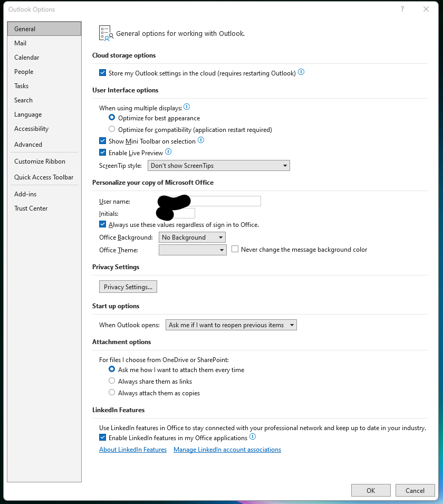Open the Customize Ribbon category
Screen dimensions: 443x504
coord(44,161)
